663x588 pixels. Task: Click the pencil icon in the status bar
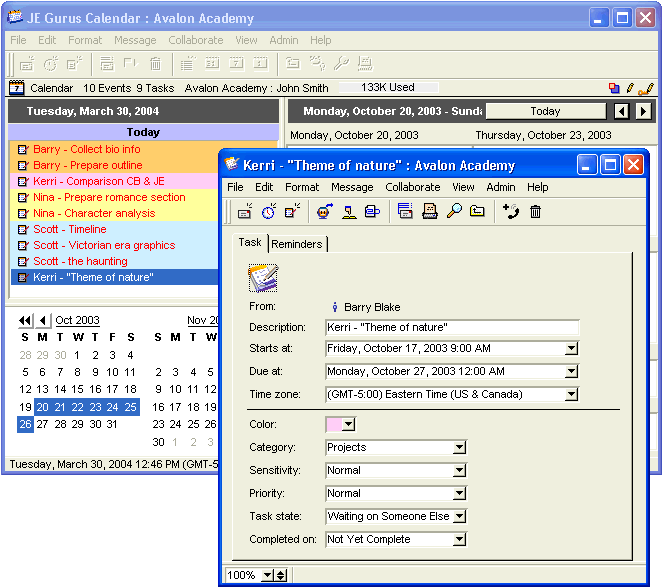[x=630, y=88]
